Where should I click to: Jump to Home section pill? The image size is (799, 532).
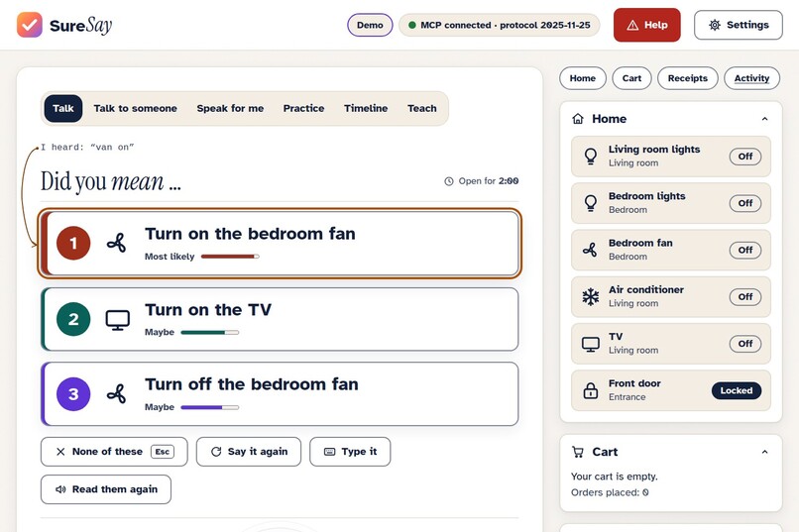tap(583, 78)
